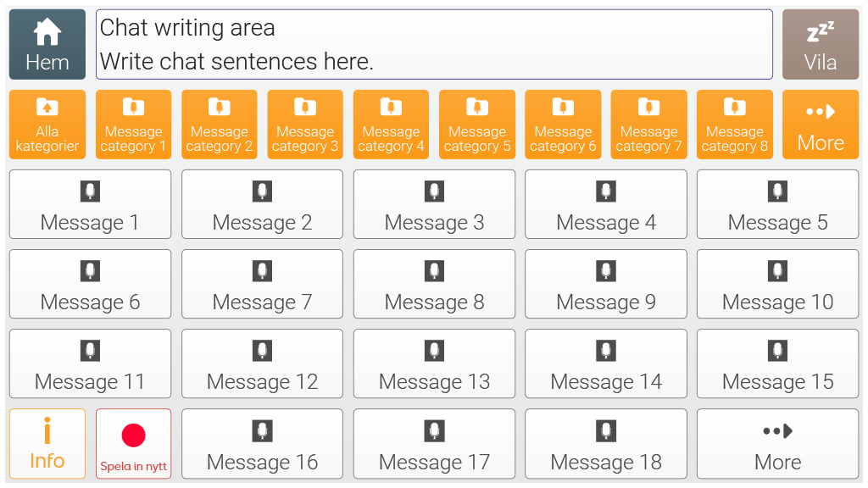Click the microphone icon on Message 1
This screenshot has height=488, width=868.
point(90,191)
